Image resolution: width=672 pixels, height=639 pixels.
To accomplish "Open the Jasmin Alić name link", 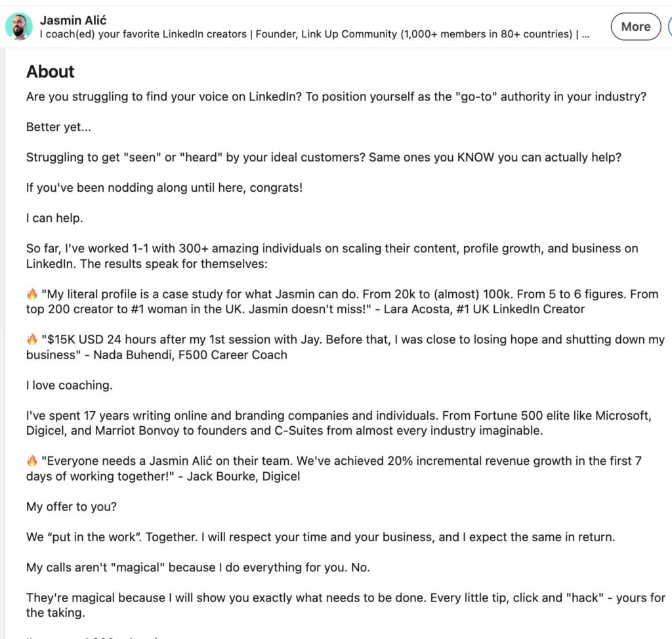I will click(73, 20).
